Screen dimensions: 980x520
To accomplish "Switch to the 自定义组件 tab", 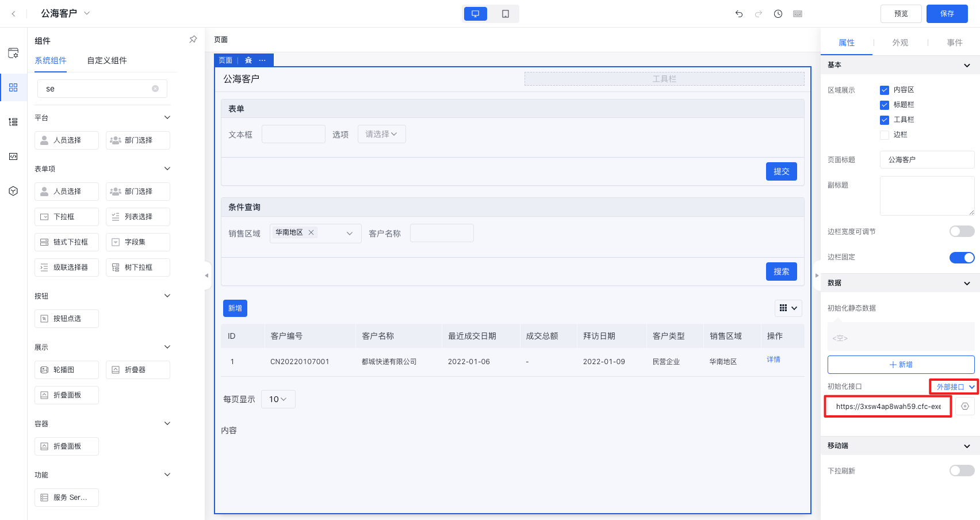I will (x=107, y=60).
